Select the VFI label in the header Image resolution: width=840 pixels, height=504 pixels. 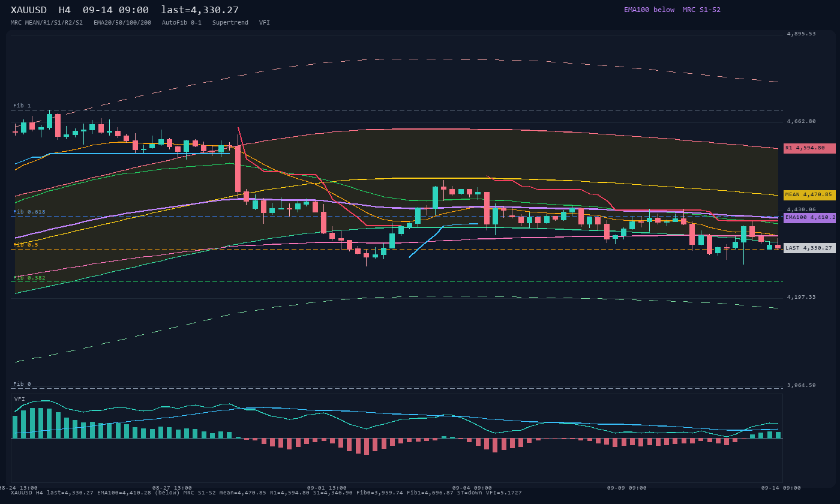point(265,23)
